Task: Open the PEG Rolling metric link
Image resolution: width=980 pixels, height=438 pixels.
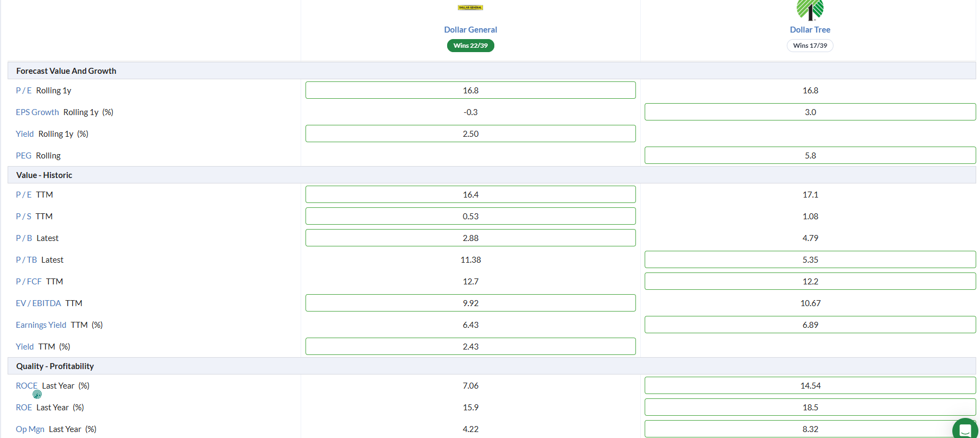Action: click(24, 156)
